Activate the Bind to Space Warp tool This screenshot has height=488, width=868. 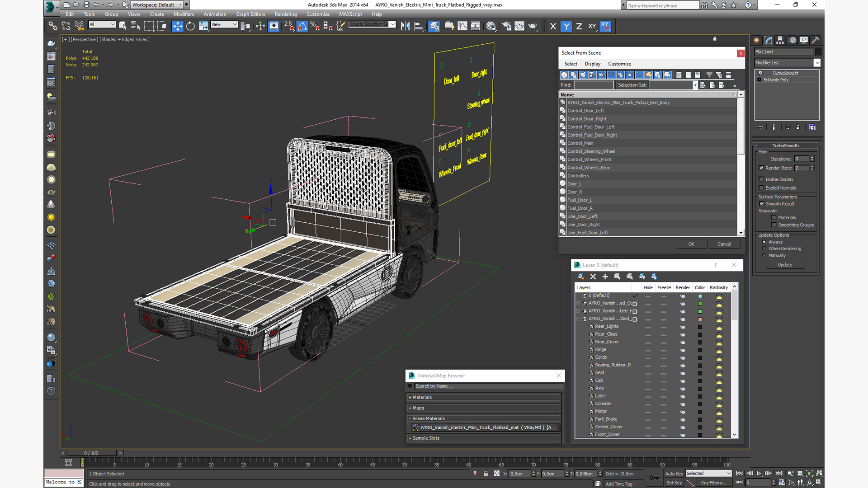point(79,26)
